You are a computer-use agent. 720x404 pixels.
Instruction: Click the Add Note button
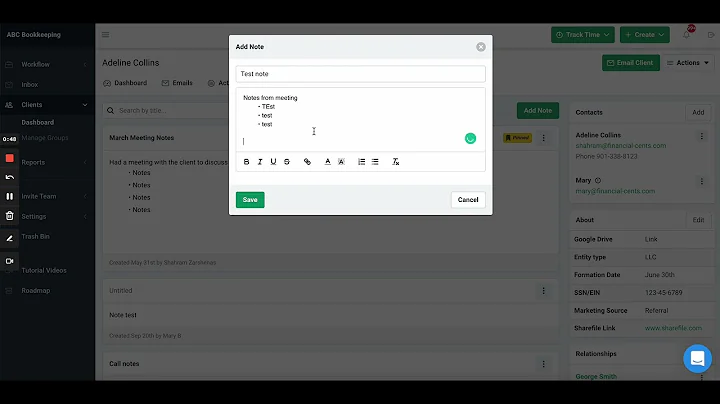(x=538, y=111)
